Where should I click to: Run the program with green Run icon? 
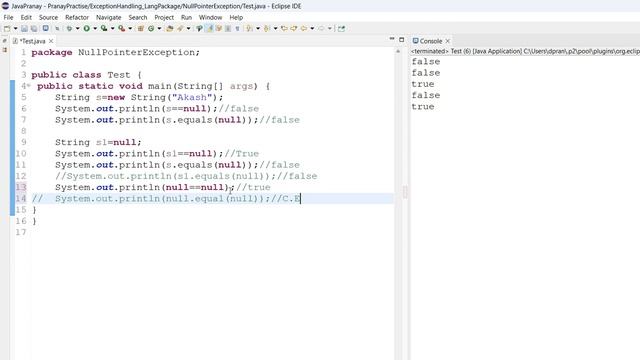tap(87, 29)
